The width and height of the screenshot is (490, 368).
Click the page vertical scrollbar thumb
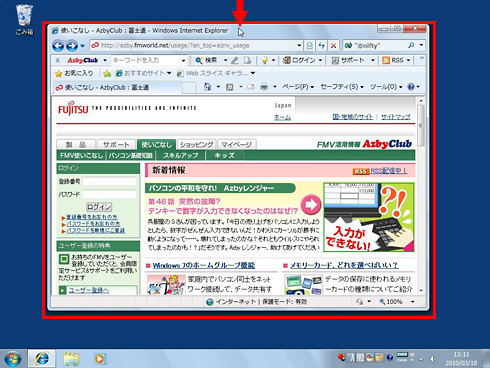tap(421, 125)
